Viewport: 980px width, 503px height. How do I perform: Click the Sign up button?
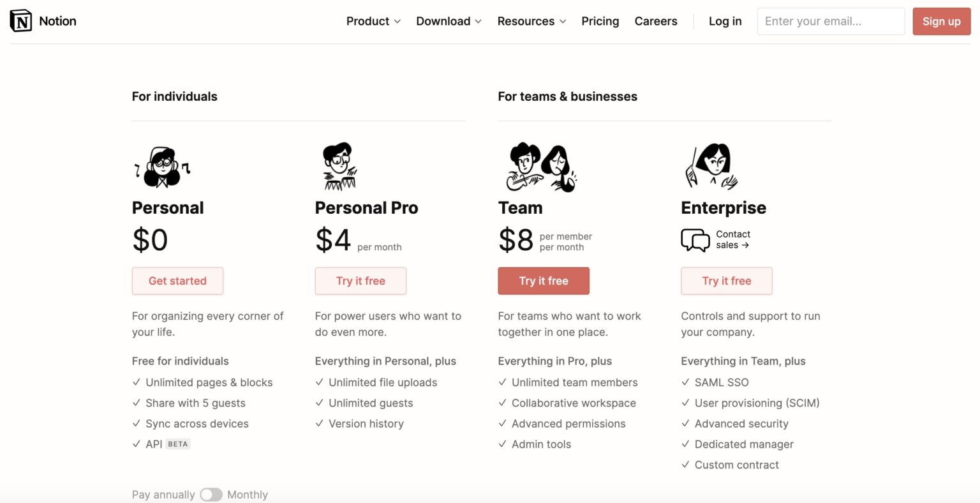[x=941, y=21]
